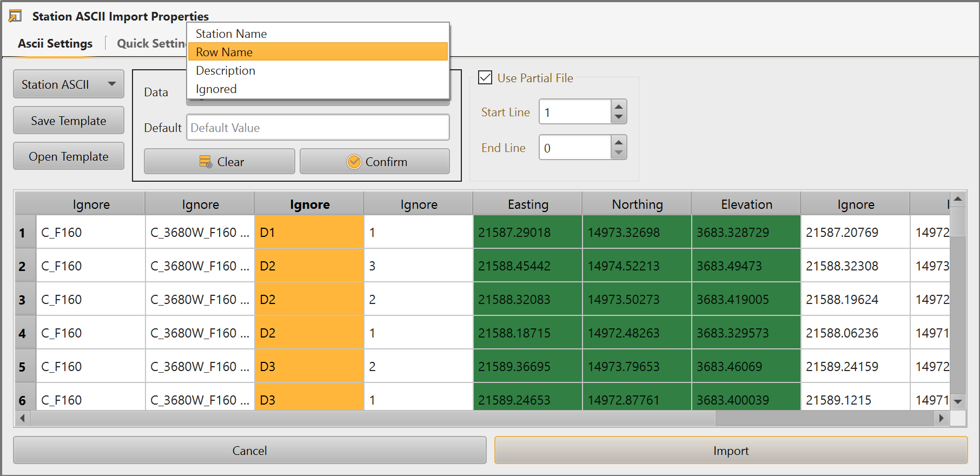
Task: Click the Confirm checkmark icon
Action: tap(354, 162)
